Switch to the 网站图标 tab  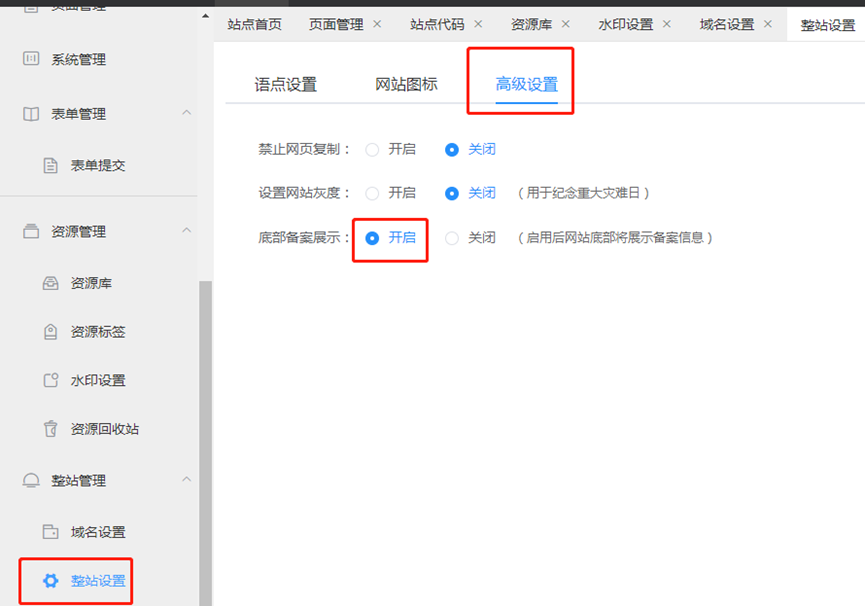406,85
